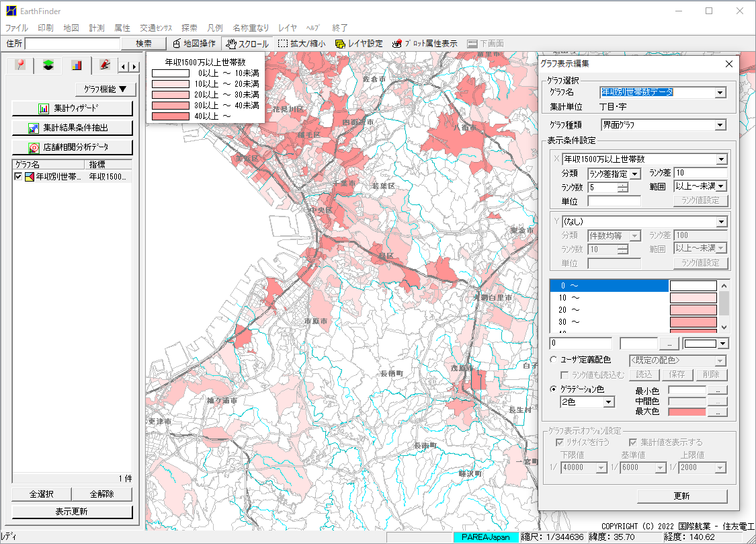Viewport: 756px width, 544px height.
Task: Click the グラフ名 column header
Action: tap(48, 165)
